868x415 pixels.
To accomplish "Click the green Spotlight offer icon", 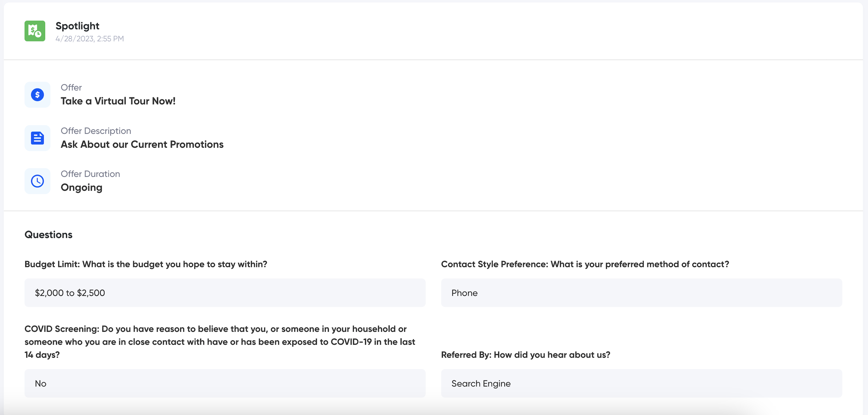I will coord(35,31).
